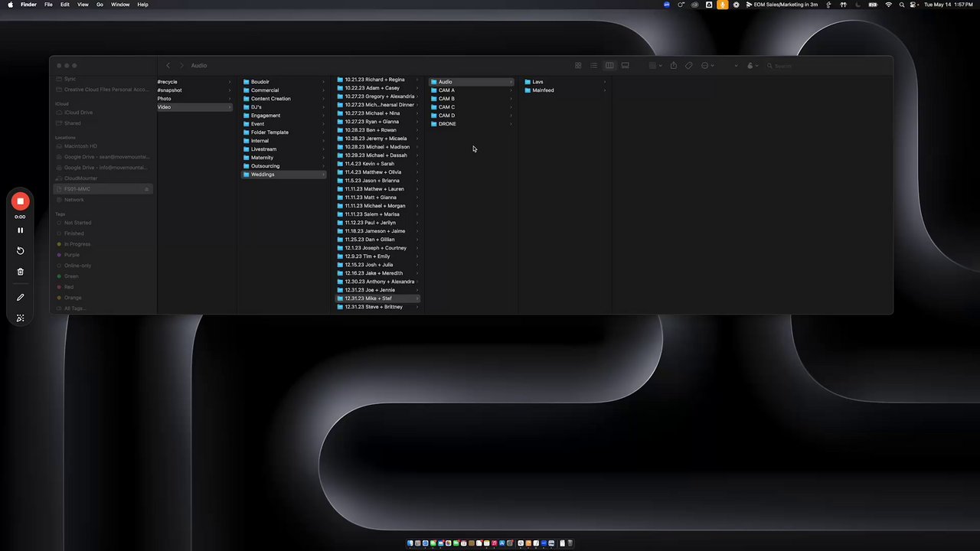Select the Purple tag in sidebar
The height and width of the screenshot is (551, 980).
tap(72, 255)
